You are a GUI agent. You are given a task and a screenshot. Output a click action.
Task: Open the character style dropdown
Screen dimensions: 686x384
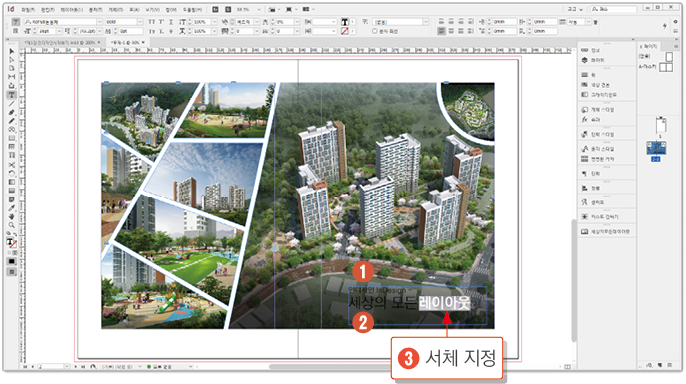pyautogui.click(x=426, y=21)
